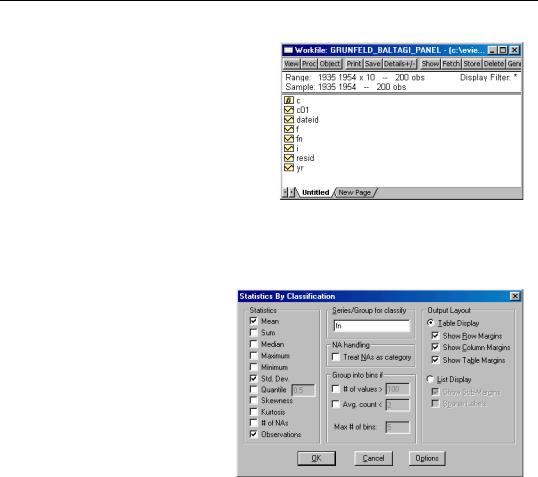This screenshot has width=538, height=477.
Task: Switch to the New Page tab
Action: 355,193
